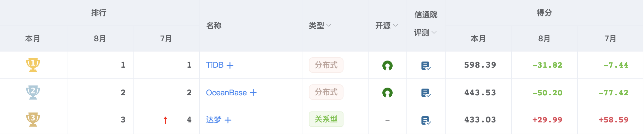
Task: Click OceanBase's green open-source icon
Action: point(387,93)
